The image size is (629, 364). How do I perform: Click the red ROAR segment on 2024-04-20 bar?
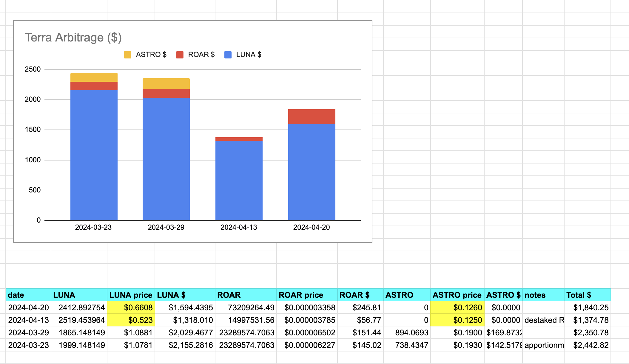click(312, 117)
